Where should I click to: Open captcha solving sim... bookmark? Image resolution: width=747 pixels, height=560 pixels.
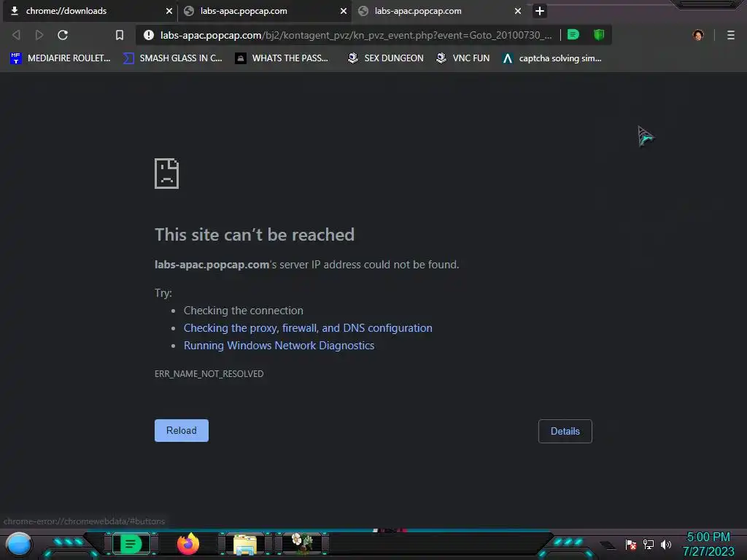tap(551, 58)
